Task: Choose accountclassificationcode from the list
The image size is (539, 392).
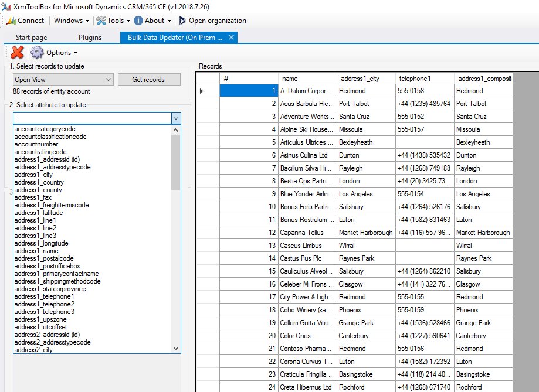Action: 50,137
